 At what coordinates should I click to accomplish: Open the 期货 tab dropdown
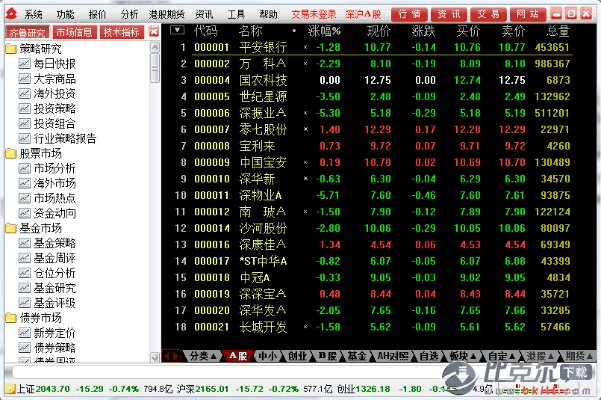[579, 356]
